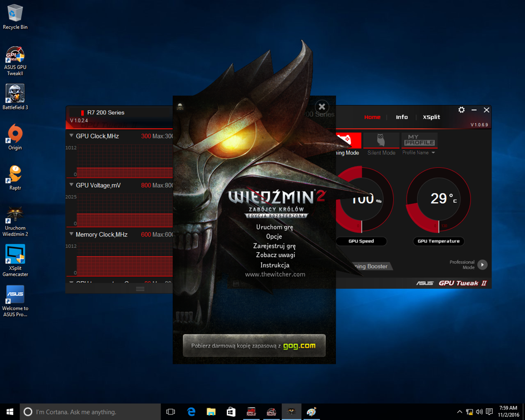This screenshot has height=420, width=525.
Task: Activate the My Profile preset
Action: (419, 140)
